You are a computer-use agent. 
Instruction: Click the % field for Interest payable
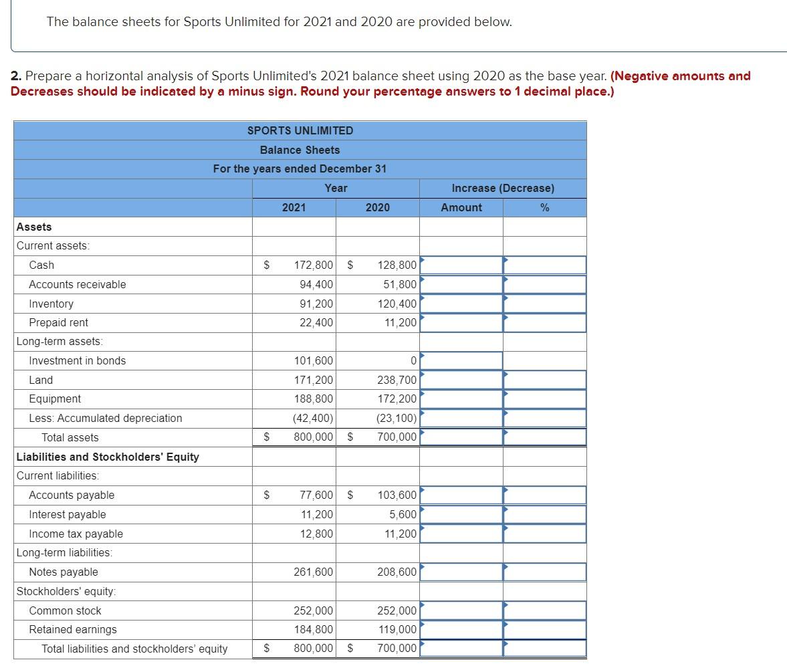coord(544,514)
